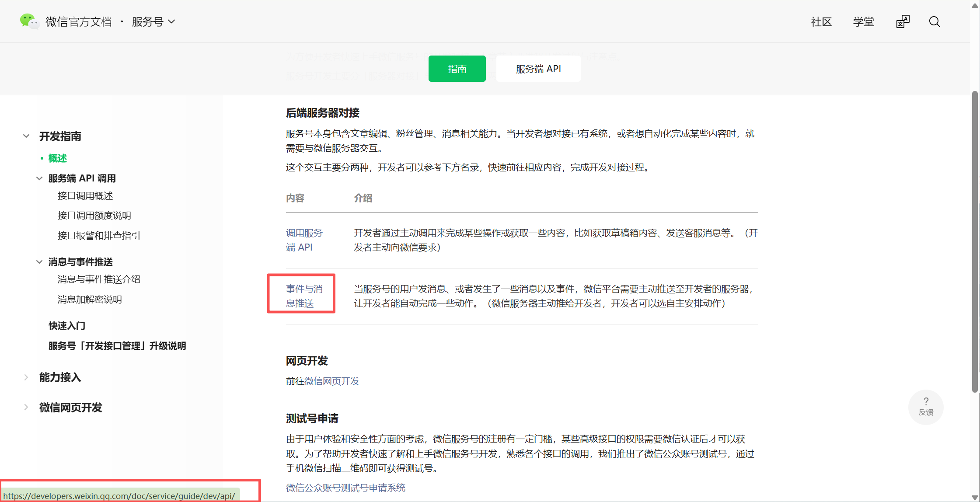Image resolution: width=980 pixels, height=502 pixels.
Task: Open 微信公众账号测试号申请系统 link
Action: point(345,488)
